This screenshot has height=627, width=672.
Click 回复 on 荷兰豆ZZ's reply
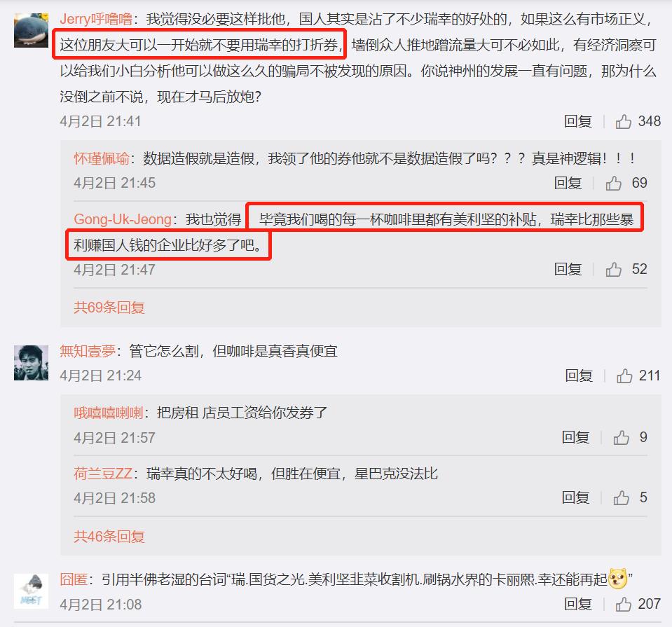click(x=575, y=498)
